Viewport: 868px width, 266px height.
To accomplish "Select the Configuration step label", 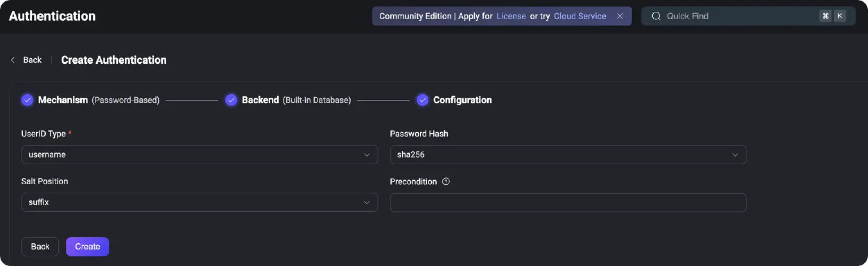I will 462,100.
